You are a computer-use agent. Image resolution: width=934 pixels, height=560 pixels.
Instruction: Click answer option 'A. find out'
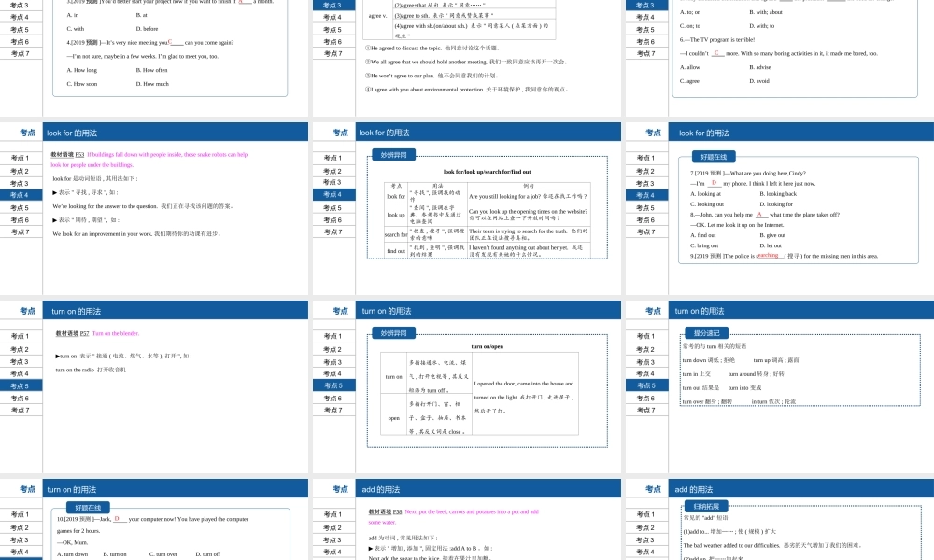[x=703, y=235]
